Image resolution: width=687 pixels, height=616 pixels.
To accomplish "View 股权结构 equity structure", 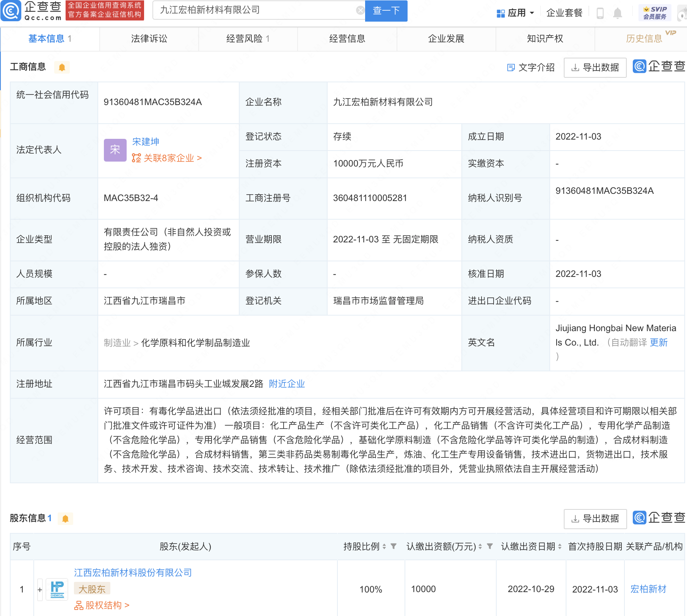I will point(102,605).
